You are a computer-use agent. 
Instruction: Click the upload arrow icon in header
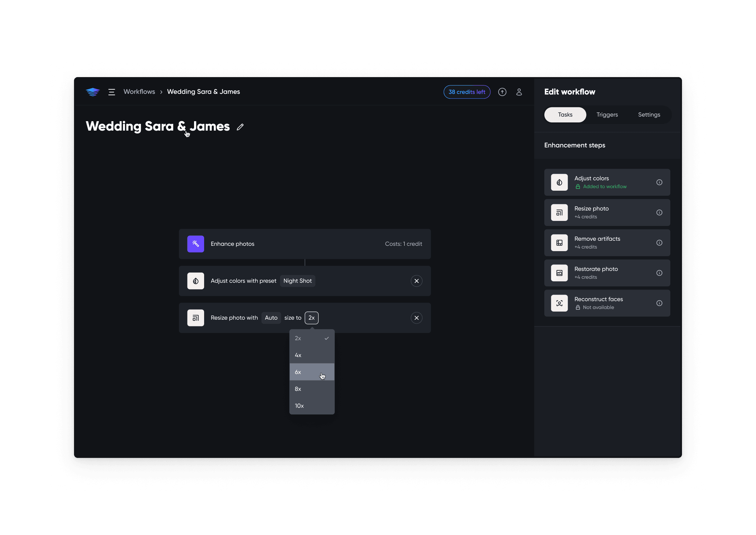click(502, 92)
